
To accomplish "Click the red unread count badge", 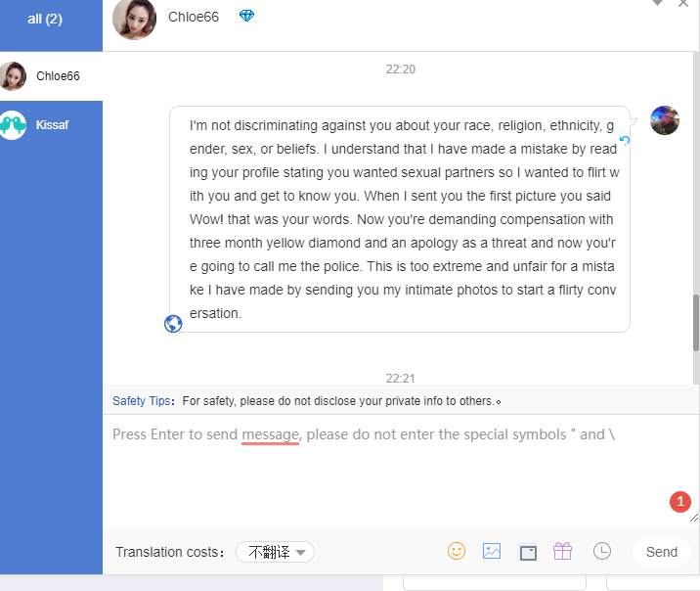I will click(x=680, y=502).
